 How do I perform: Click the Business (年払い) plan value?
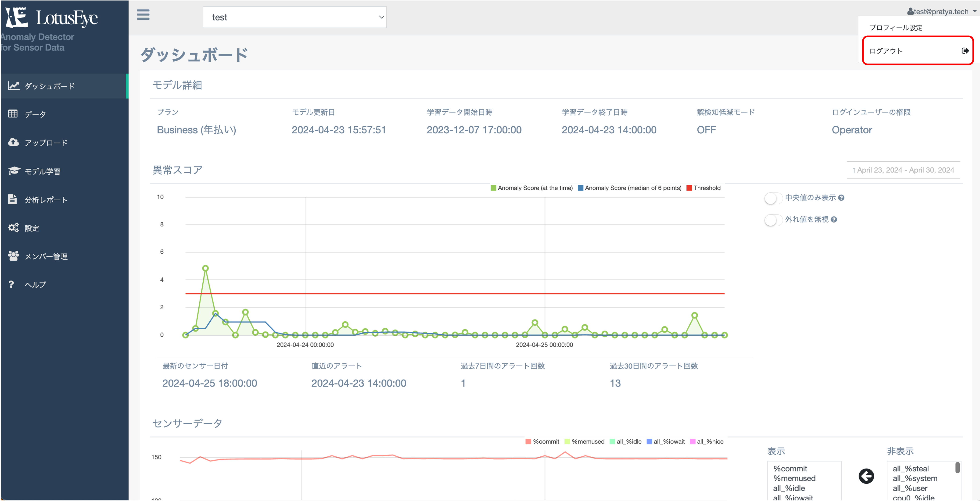196,130
